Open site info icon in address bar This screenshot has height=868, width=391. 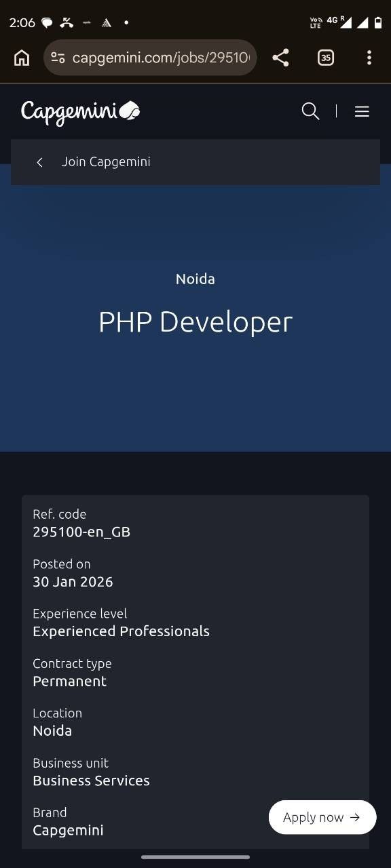[x=58, y=58]
